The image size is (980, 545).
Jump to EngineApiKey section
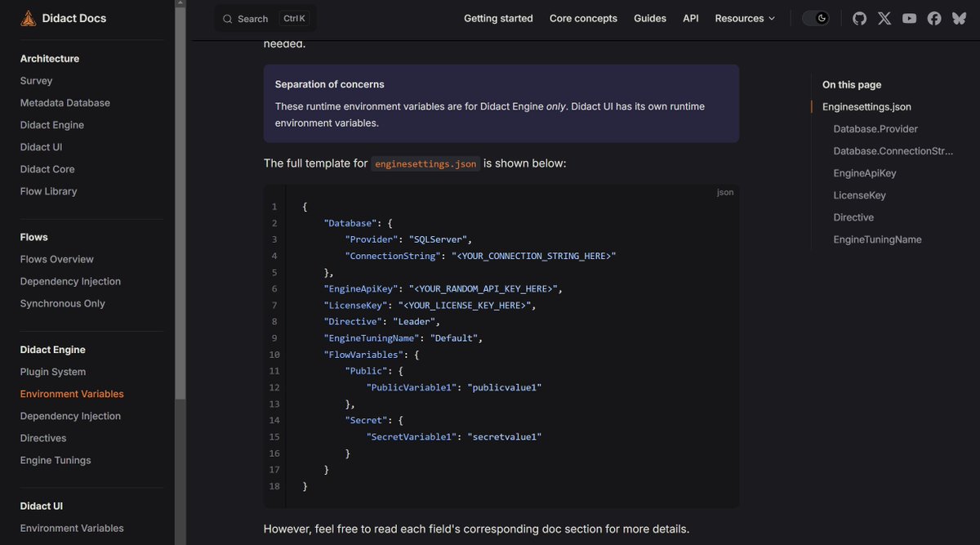click(x=865, y=173)
